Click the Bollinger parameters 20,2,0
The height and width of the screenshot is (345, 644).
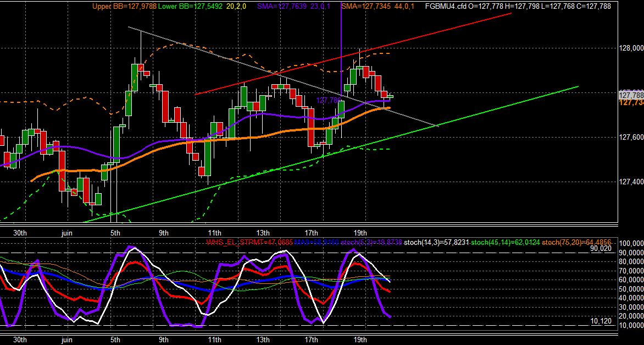(x=235, y=6)
